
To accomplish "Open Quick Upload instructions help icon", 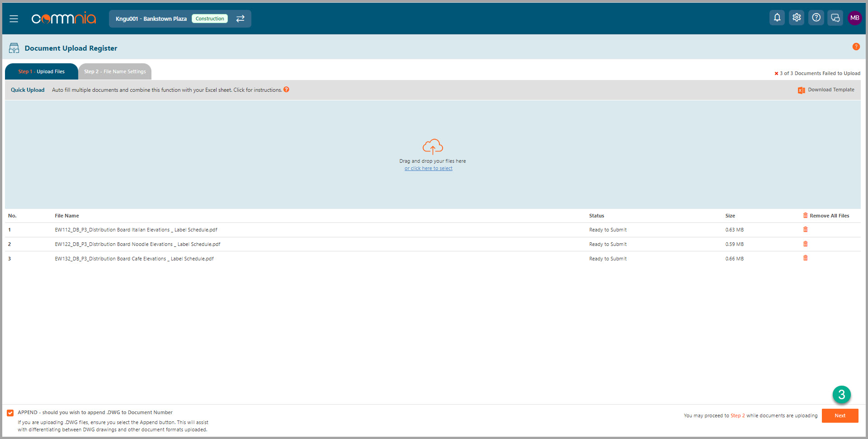I will tap(286, 90).
